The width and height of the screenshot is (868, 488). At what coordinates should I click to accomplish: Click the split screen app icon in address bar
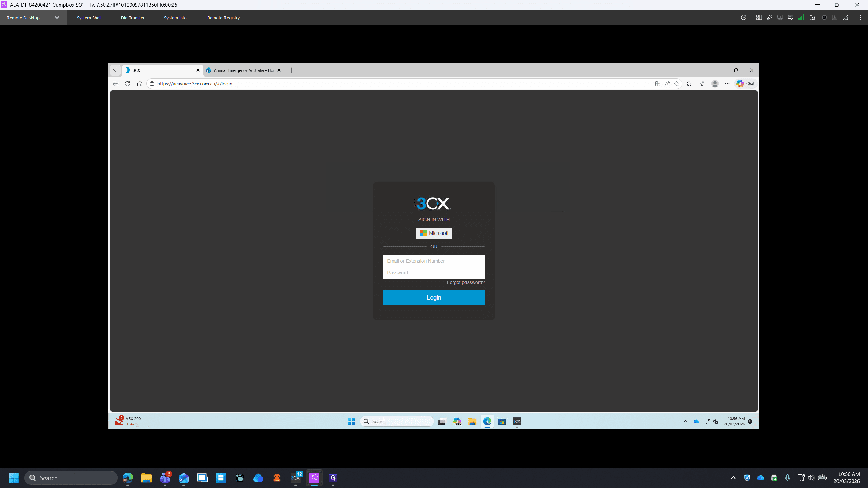pos(658,84)
